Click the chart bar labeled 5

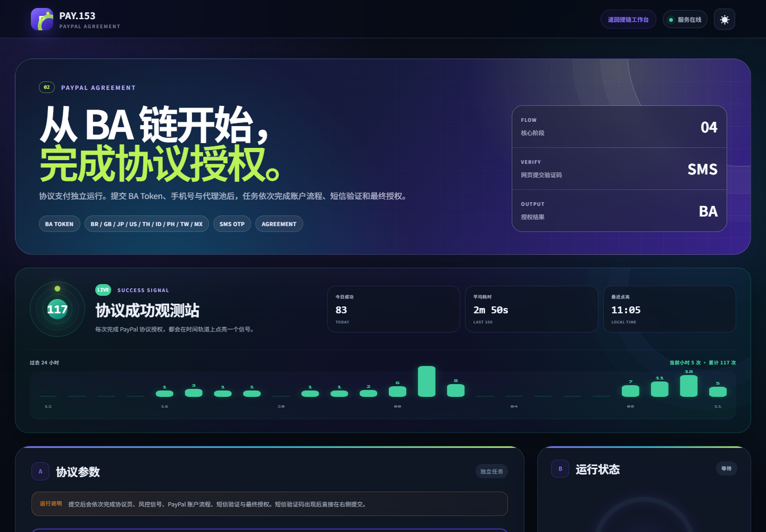[718, 392]
